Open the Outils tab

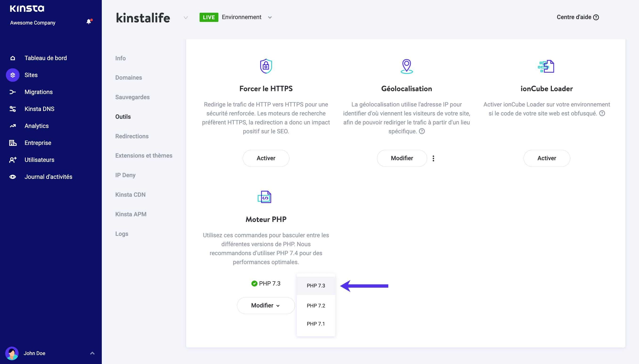(123, 117)
